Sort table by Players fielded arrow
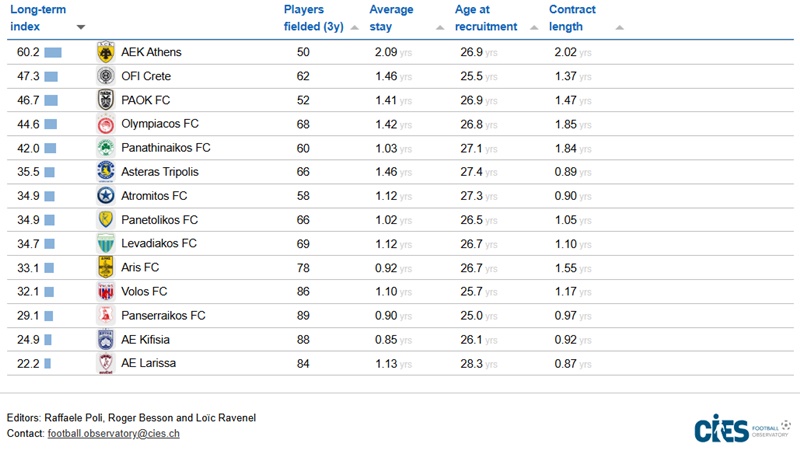Viewport: 800px width, 450px height. coord(354,28)
